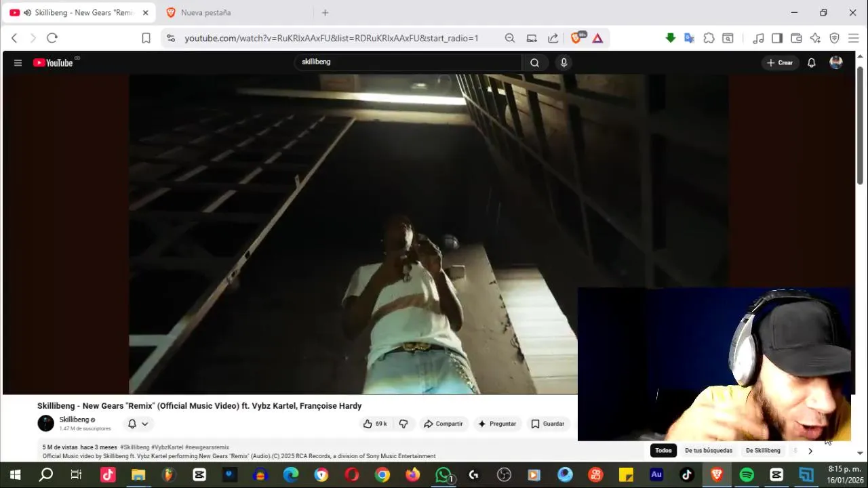This screenshot has width=868, height=488.
Task: Like the video with thumbs-up 69 k
Action: point(375,424)
